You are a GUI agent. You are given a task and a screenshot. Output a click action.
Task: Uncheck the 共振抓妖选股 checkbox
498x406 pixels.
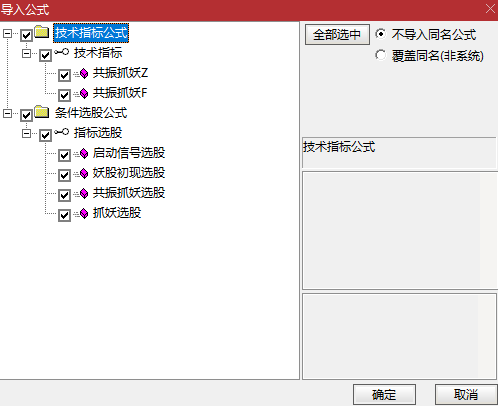tap(64, 195)
